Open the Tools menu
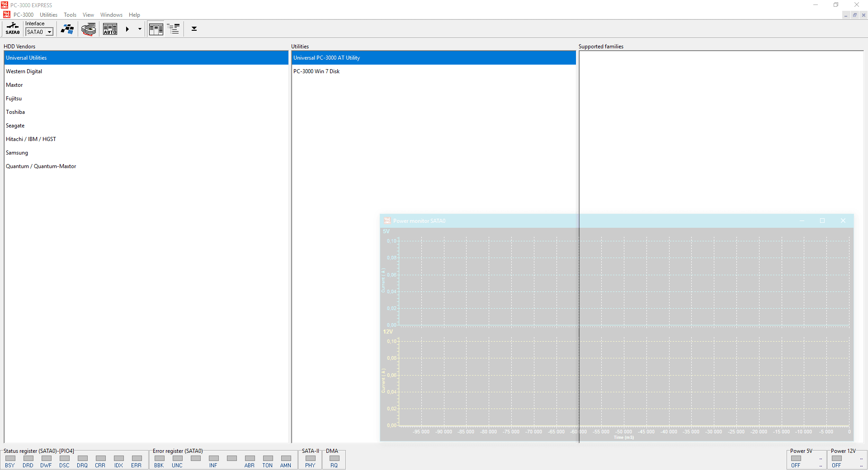The width and height of the screenshot is (868, 470). (x=70, y=15)
